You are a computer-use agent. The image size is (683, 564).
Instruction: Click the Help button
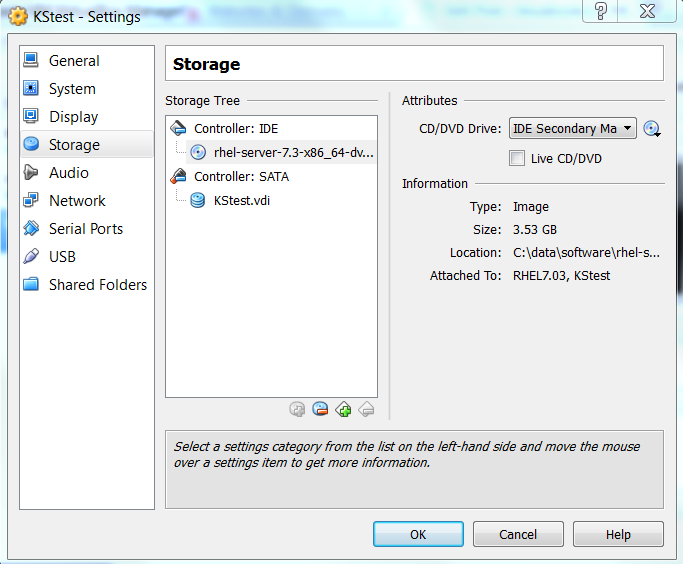pyautogui.click(x=618, y=534)
